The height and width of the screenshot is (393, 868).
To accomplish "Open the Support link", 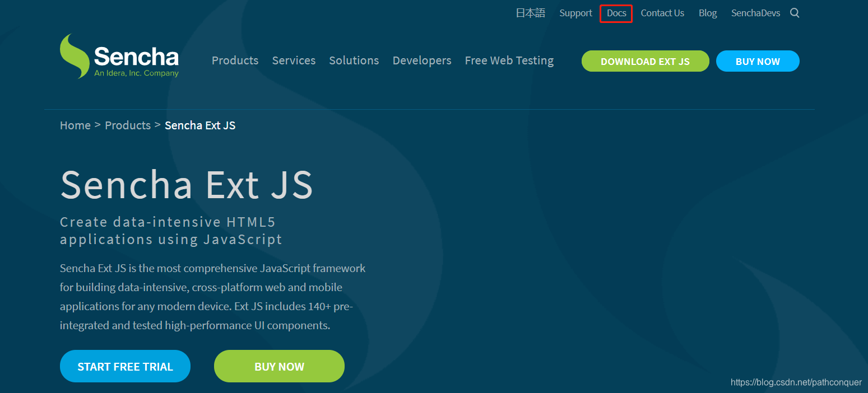I will coord(575,13).
